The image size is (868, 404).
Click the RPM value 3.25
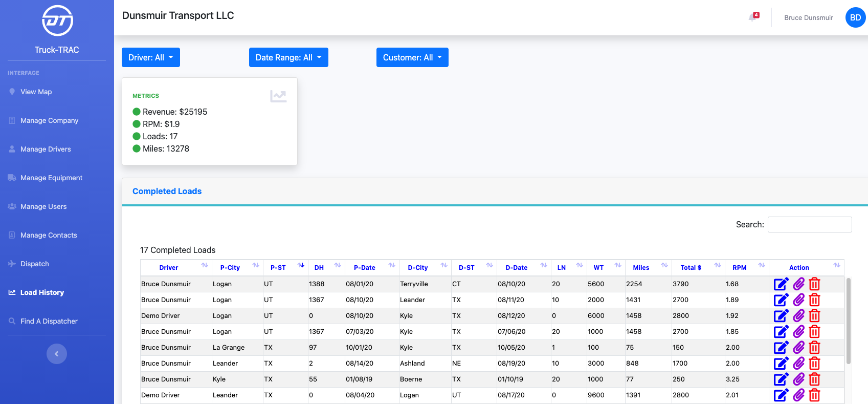click(732, 379)
